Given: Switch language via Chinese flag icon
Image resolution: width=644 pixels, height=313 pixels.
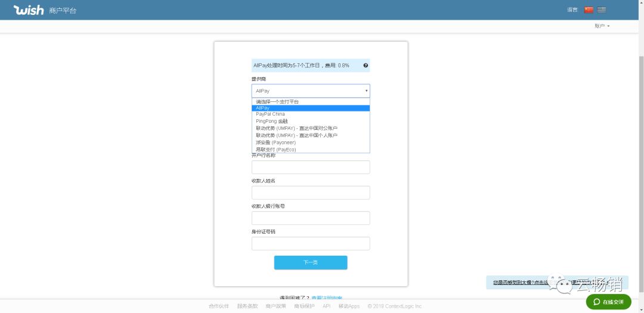Looking at the screenshot, I should click(589, 10).
